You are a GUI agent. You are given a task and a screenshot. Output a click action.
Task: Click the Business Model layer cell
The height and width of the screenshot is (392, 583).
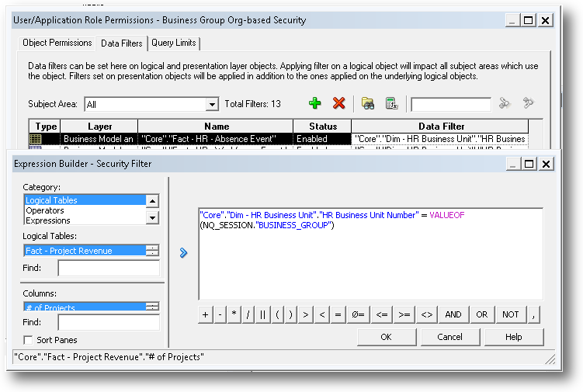pos(99,139)
